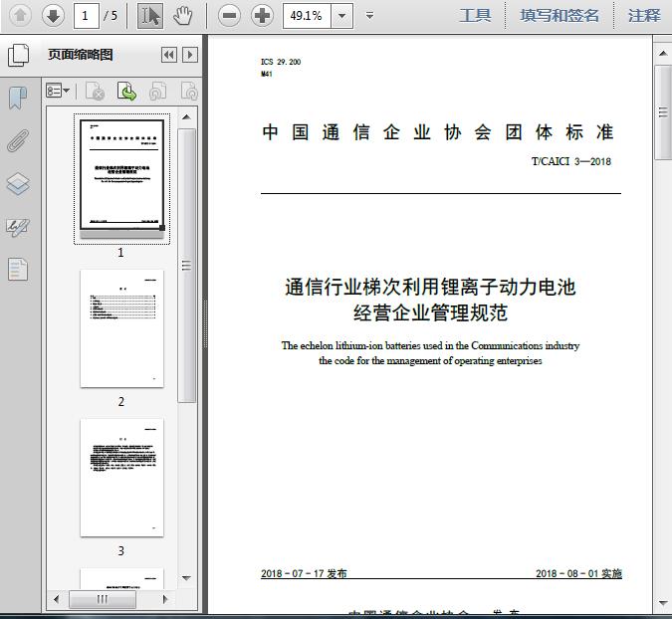672x619 pixels.
Task: Expand panel with right arrow button
Action: click(190, 55)
